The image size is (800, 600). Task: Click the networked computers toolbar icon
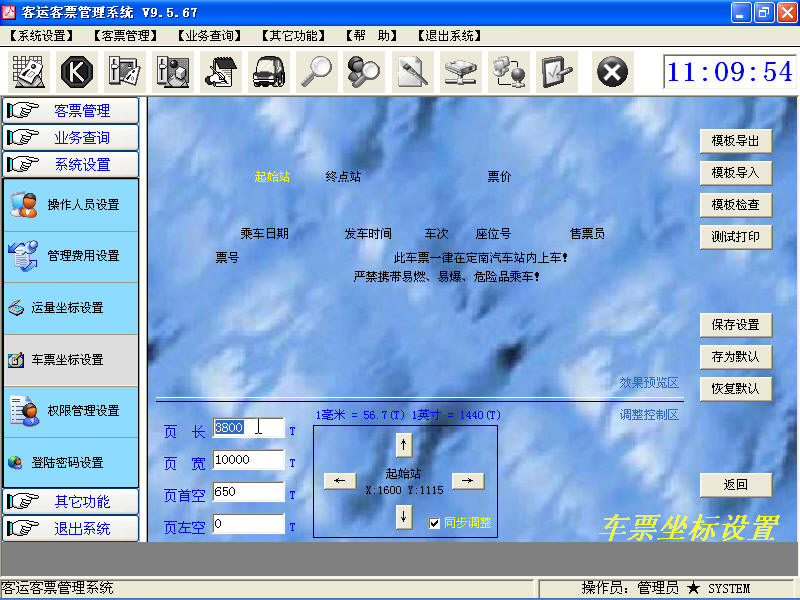[509, 72]
